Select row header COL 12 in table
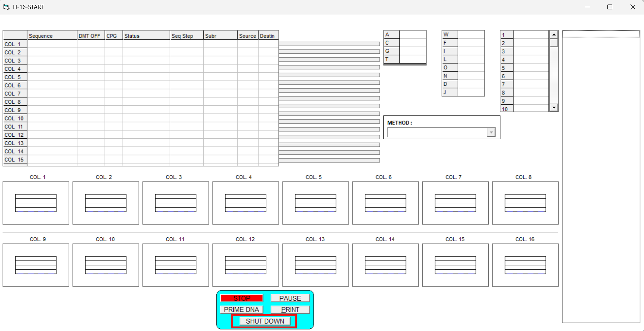This screenshot has width=644, height=331. (x=15, y=135)
